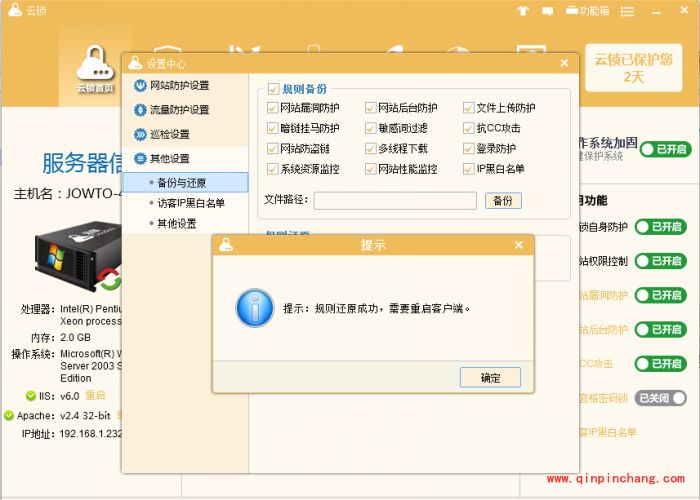The height and width of the screenshot is (500, 700).
Task: Toggle 网站防盗链 checkbox
Action: 272,148
